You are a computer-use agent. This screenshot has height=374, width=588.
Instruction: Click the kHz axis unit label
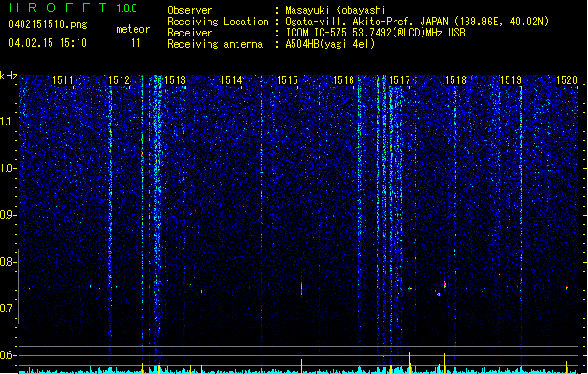tap(8, 76)
